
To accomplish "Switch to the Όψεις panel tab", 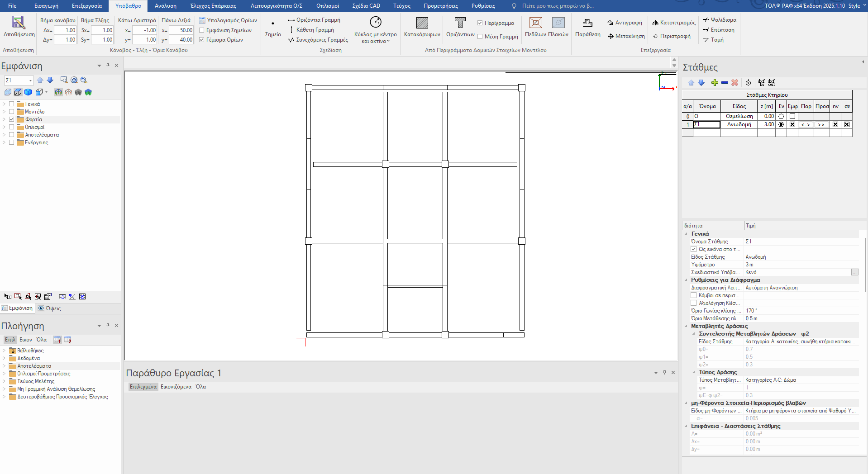I will point(50,308).
